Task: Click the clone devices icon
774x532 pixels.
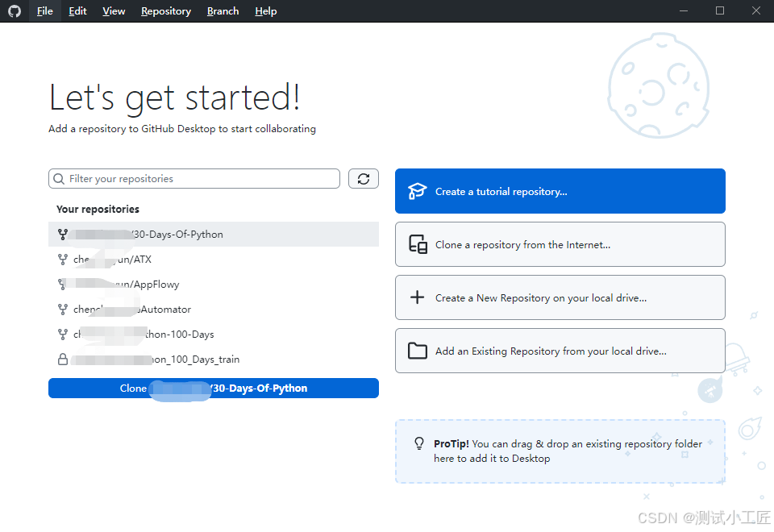Action: click(418, 244)
